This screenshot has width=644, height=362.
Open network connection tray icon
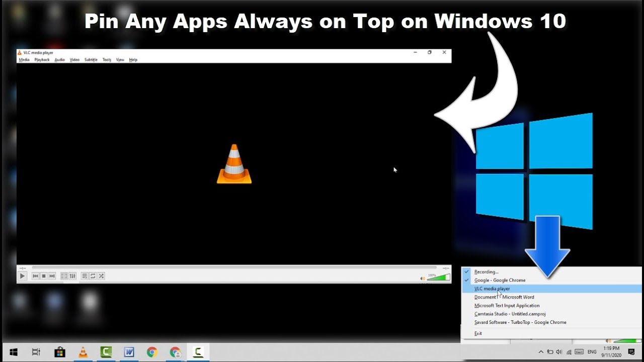569,352
